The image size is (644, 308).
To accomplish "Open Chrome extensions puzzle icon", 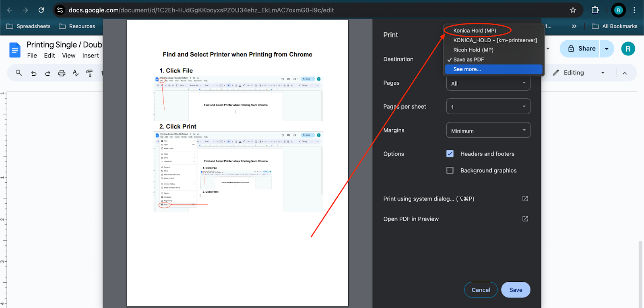I will click(x=595, y=10).
